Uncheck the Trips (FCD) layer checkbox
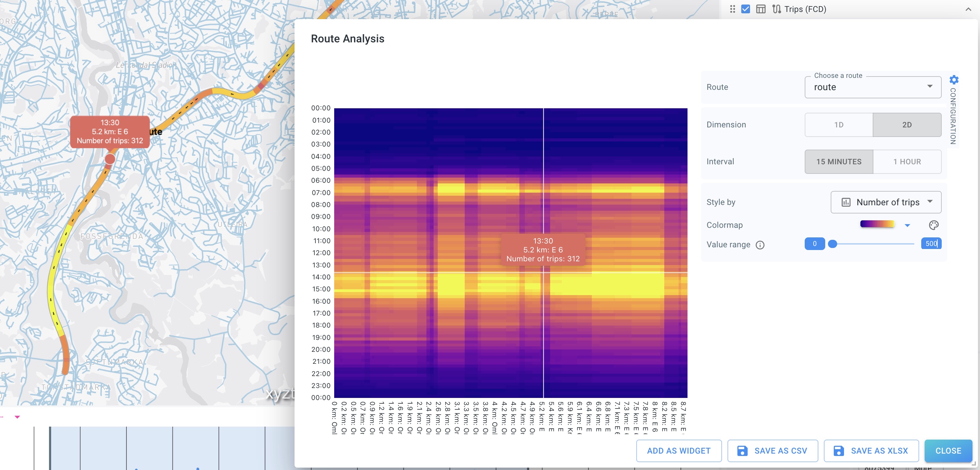Image resolution: width=980 pixels, height=470 pixels. (x=746, y=9)
